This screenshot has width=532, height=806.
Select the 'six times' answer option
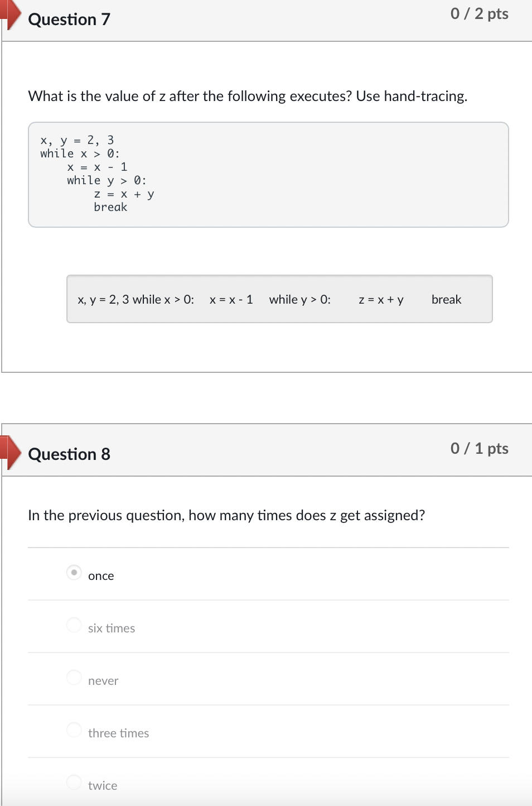(x=74, y=625)
